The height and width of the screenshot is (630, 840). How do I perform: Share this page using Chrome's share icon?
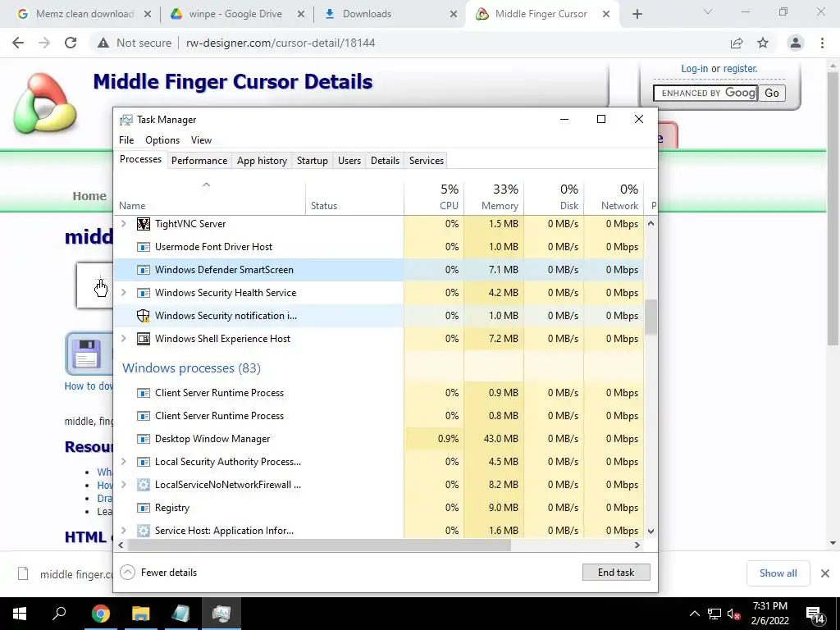[x=737, y=43]
